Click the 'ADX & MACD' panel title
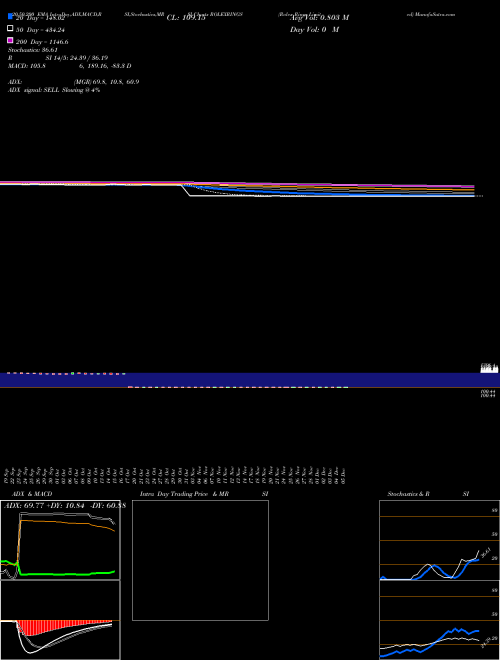500x660 pixels. point(32,494)
